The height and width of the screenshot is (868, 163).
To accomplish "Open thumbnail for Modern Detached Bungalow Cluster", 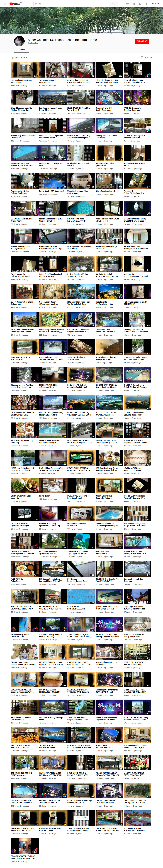I will pyautogui.click(x=53, y=208).
